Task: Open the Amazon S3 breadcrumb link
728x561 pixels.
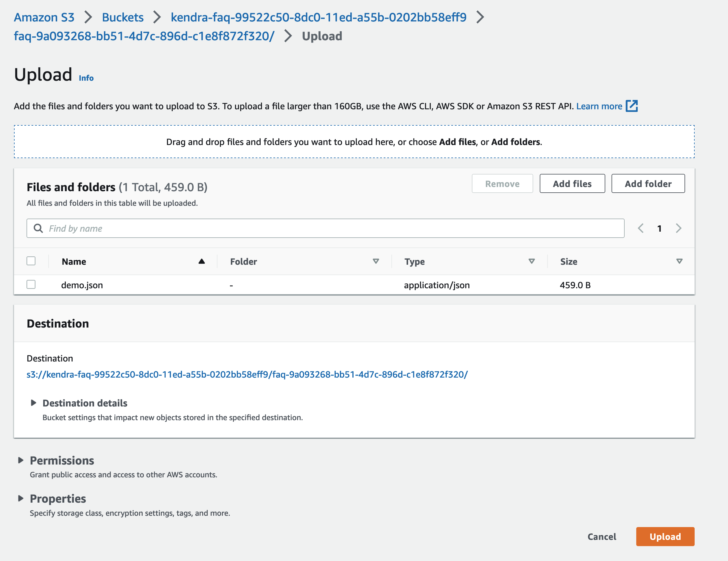Action: click(44, 17)
